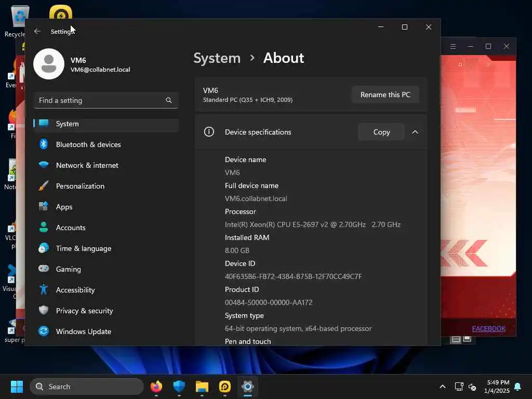Click the search magnifier in Find a setting
532x399 pixels.
169,100
